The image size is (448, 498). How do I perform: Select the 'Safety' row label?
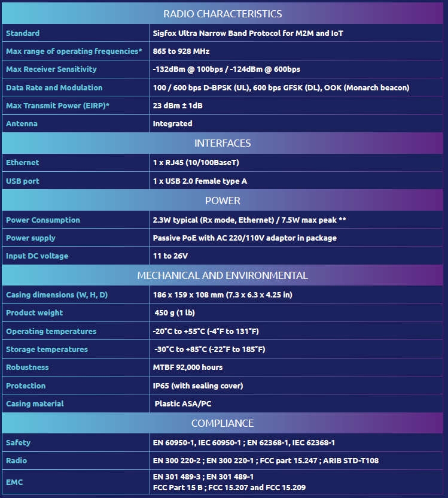[18, 443]
